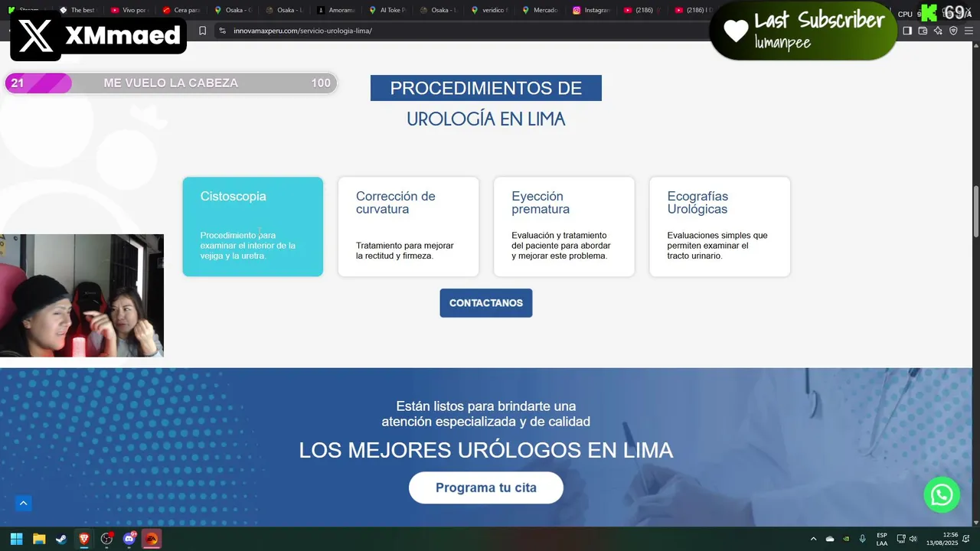Open the Corrección de curvatura card
980x551 pixels.
click(x=408, y=227)
